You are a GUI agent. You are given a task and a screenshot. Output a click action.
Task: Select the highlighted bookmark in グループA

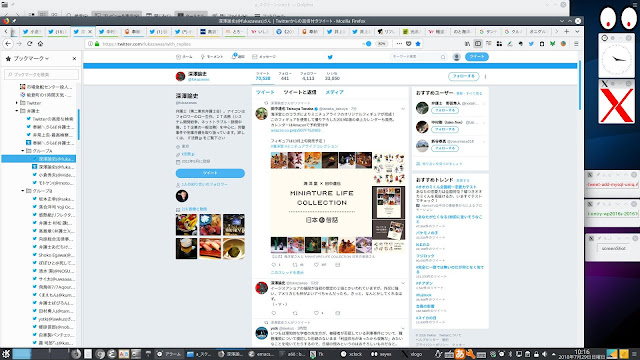point(39,159)
